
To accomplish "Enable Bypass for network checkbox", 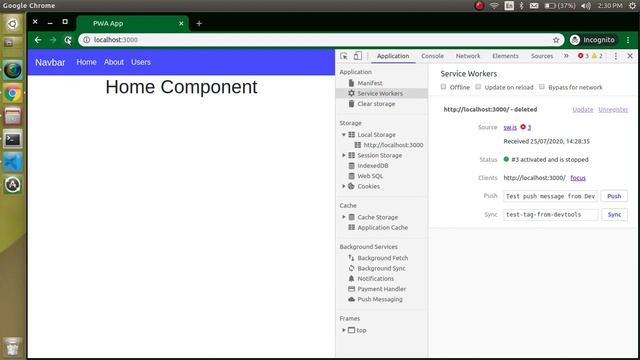I will click(x=542, y=87).
